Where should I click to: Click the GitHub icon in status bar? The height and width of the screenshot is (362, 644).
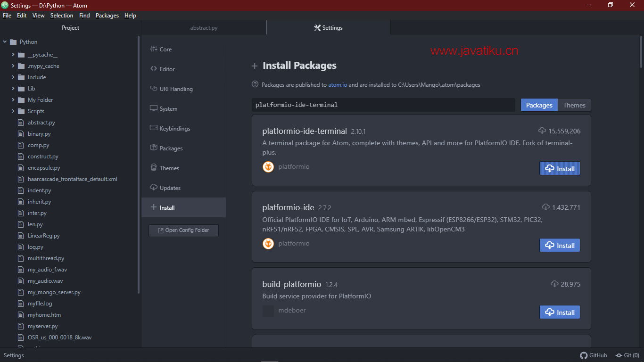point(584,355)
